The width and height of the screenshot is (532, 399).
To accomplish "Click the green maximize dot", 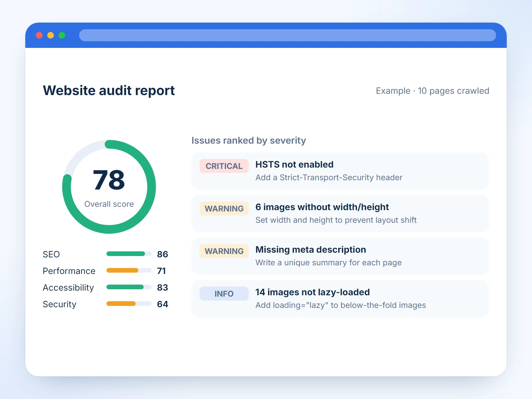I will click(x=62, y=35).
